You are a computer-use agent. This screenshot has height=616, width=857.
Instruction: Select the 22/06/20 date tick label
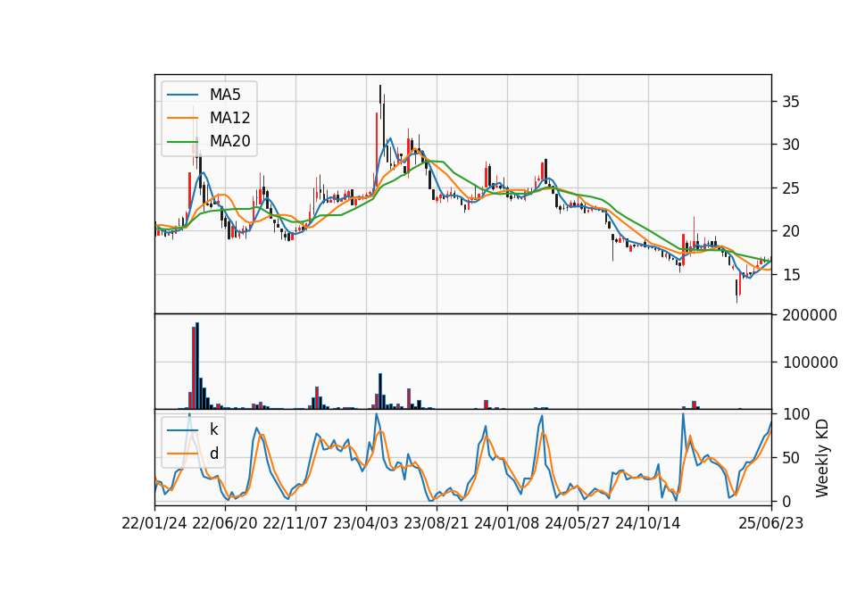[x=225, y=523]
